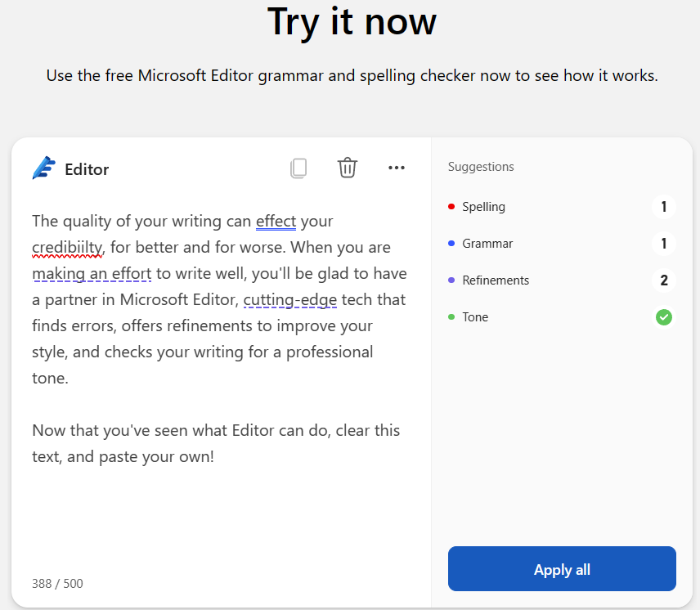
Task: Click the Spelling count badge 1
Action: [x=664, y=207]
